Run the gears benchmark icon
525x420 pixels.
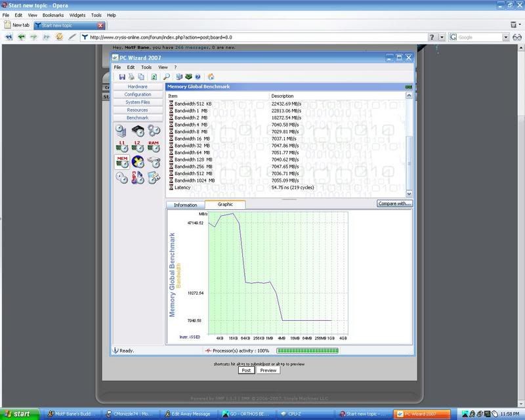pyautogui.click(x=154, y=131)
